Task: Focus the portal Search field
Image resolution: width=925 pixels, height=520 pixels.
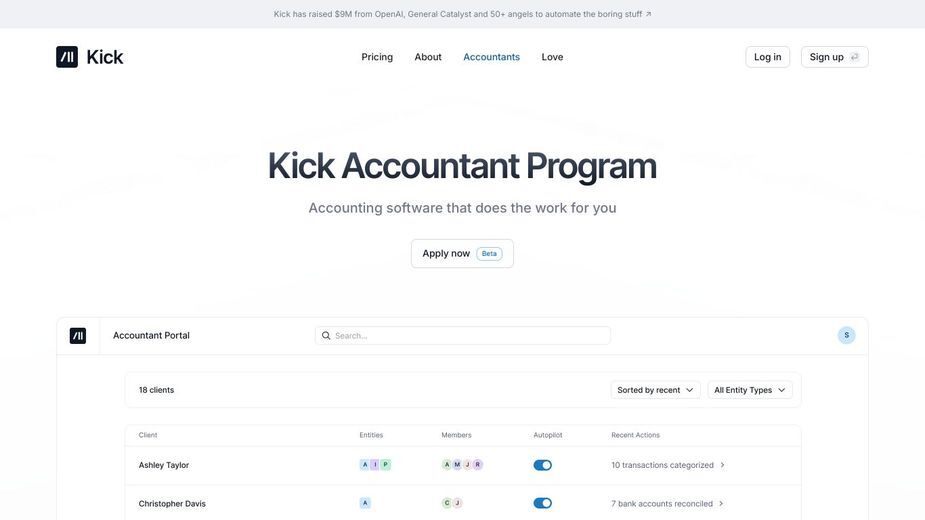Action: [x=462, y=336]
